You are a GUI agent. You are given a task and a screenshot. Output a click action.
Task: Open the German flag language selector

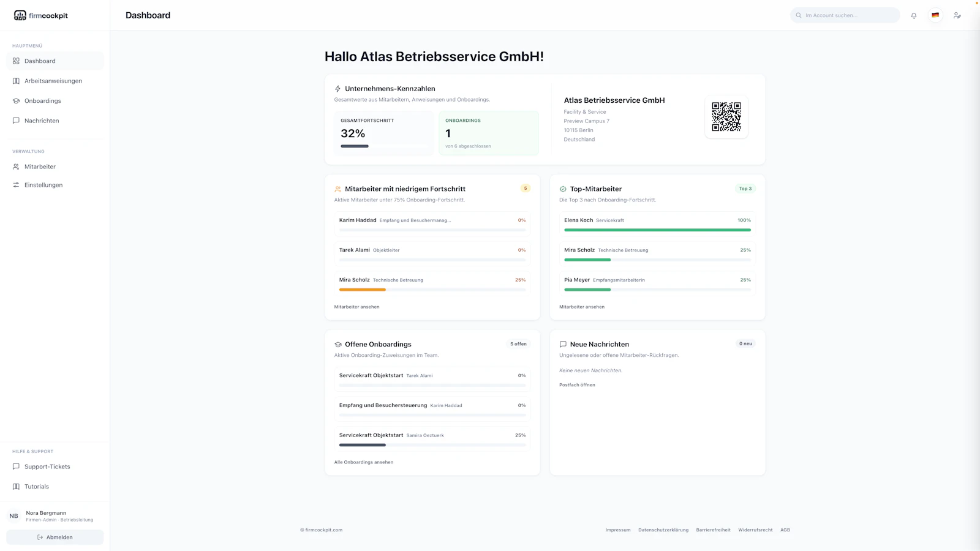[935, 15]
